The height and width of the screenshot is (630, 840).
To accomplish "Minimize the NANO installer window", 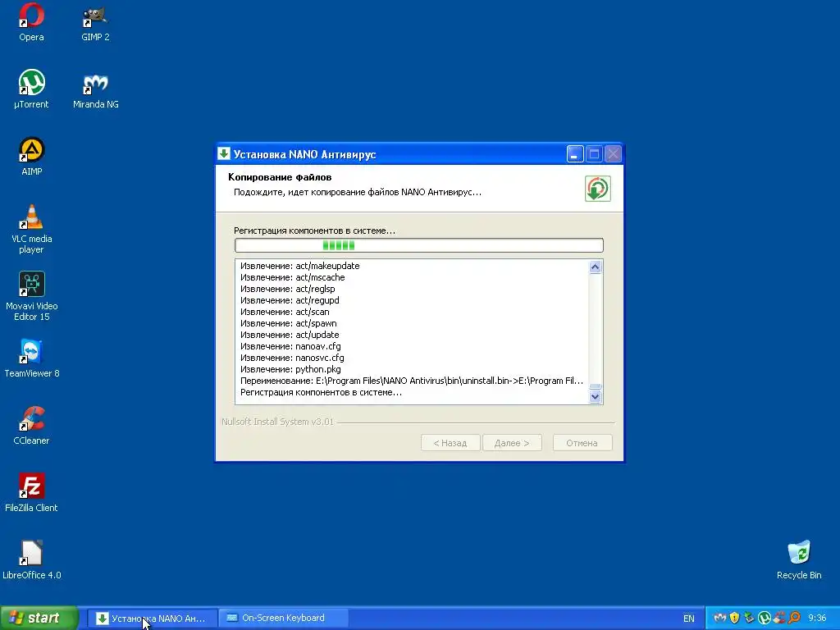I will (574, 154).
